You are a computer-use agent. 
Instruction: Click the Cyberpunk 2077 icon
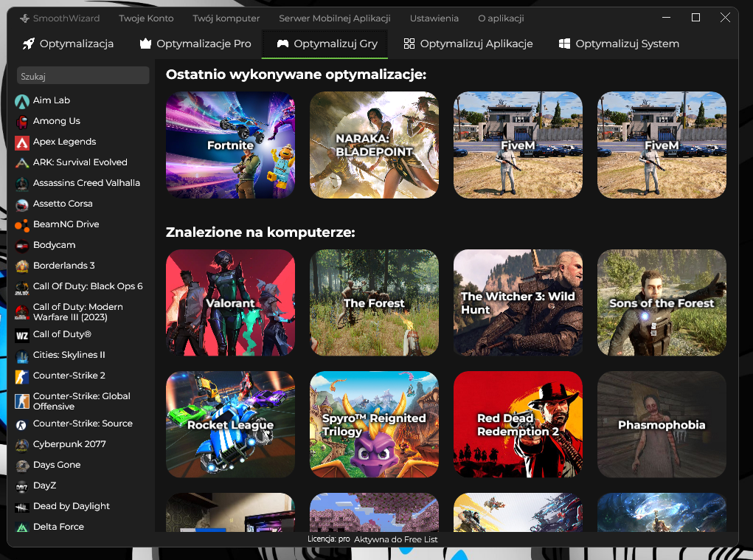pos(22,445)
